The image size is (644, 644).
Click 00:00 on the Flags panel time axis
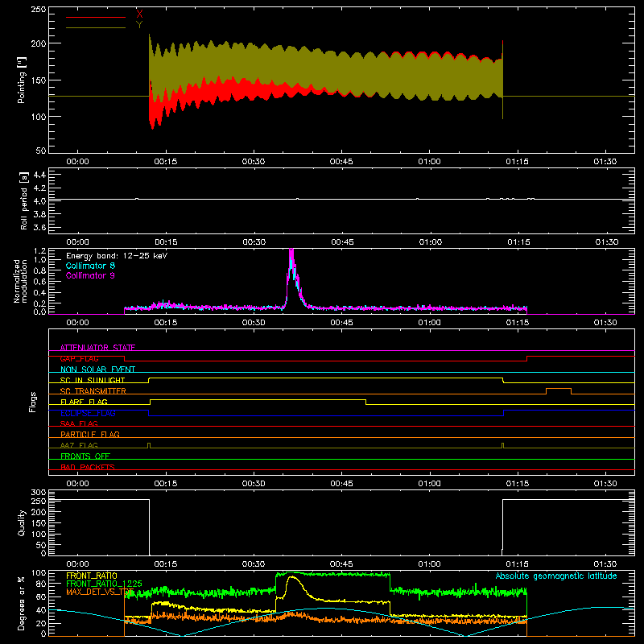(x=77, y=484)
